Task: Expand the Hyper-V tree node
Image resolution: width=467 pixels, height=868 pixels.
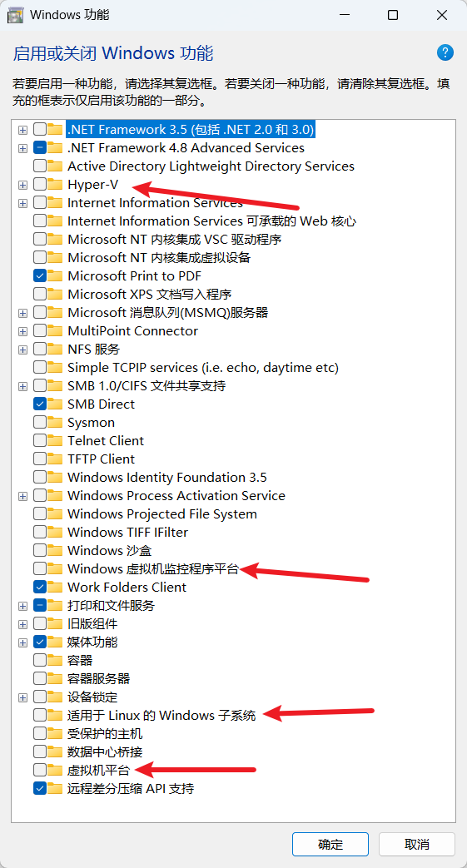Action: tap(22, 185)
